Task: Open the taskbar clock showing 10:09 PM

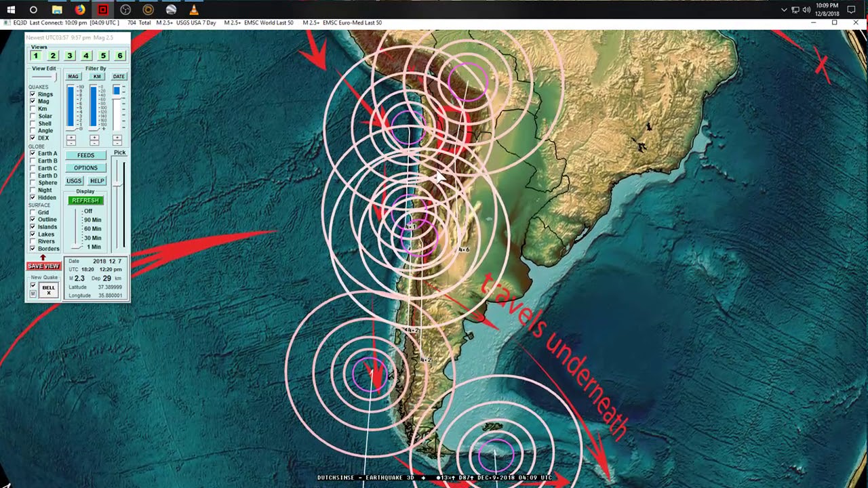Action: 827,9
